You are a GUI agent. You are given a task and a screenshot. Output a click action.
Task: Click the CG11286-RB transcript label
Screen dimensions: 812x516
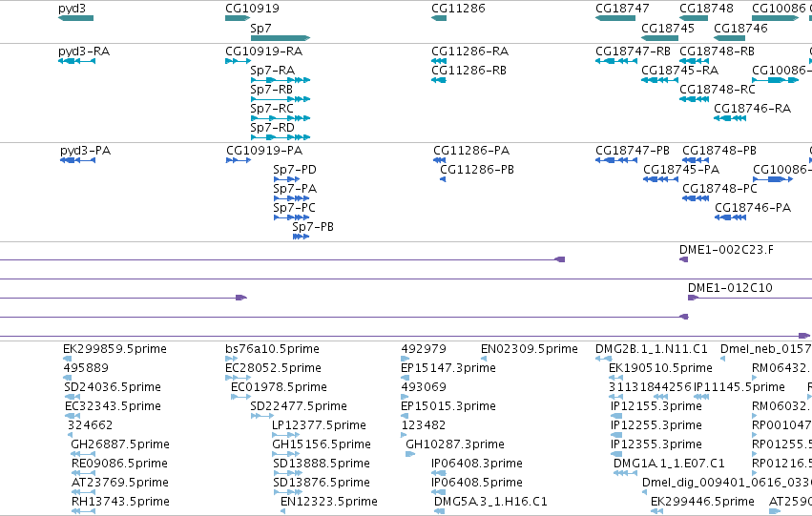(x=469, y=71)
